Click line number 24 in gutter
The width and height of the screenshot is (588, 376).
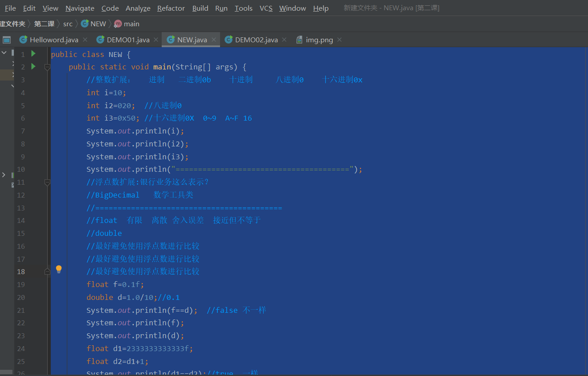tap(21, 349)
